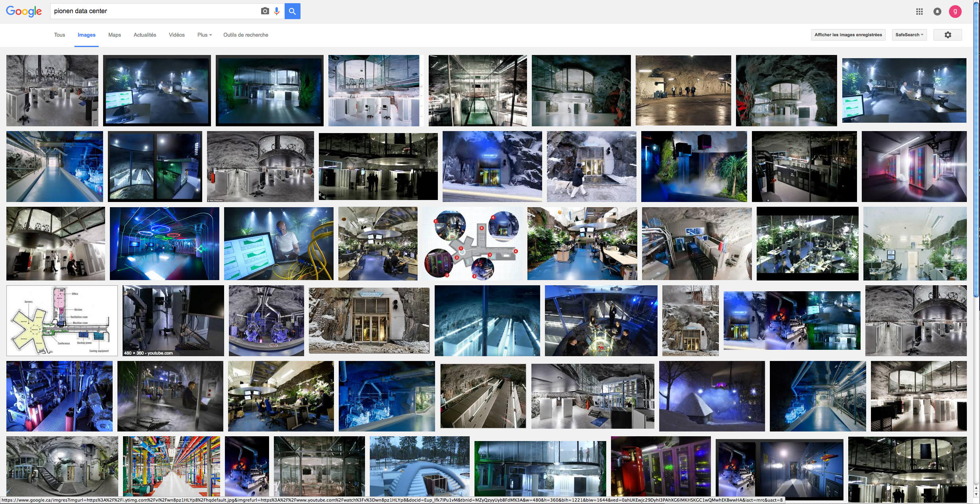Open the Actualités tab

click(x=145, y=35)
